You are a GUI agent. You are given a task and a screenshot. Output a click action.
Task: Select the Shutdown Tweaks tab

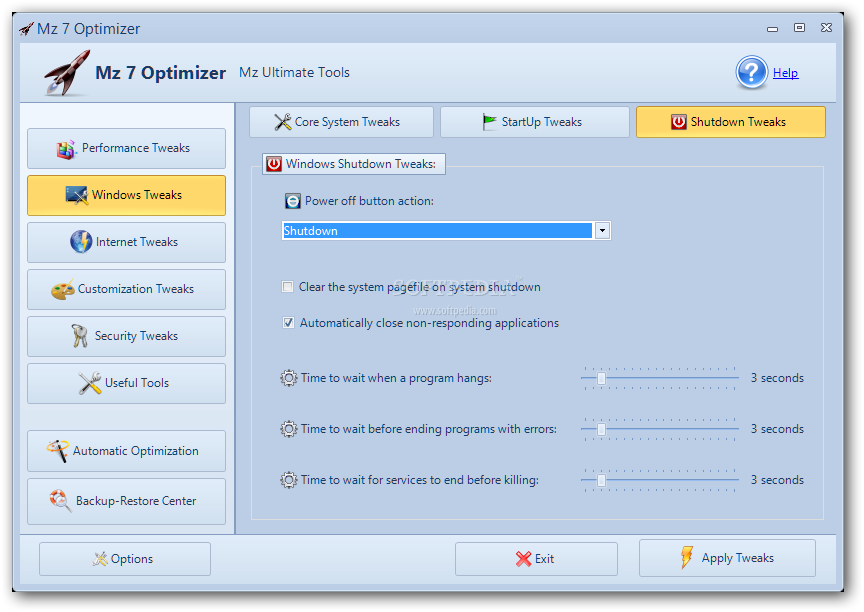[731, 122]
